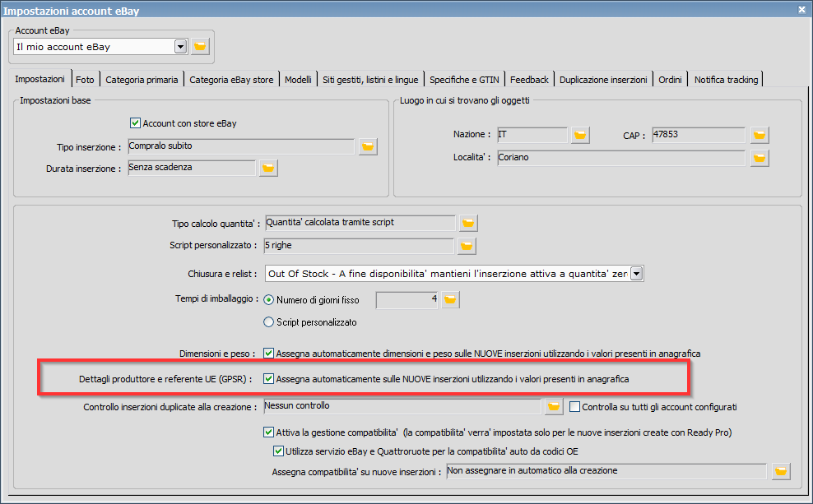Viewport: 813px width, 504px height.
Task: Toggle Utilizza servizio eBay e Quattroruote checkbox
Action: [278, 451]
